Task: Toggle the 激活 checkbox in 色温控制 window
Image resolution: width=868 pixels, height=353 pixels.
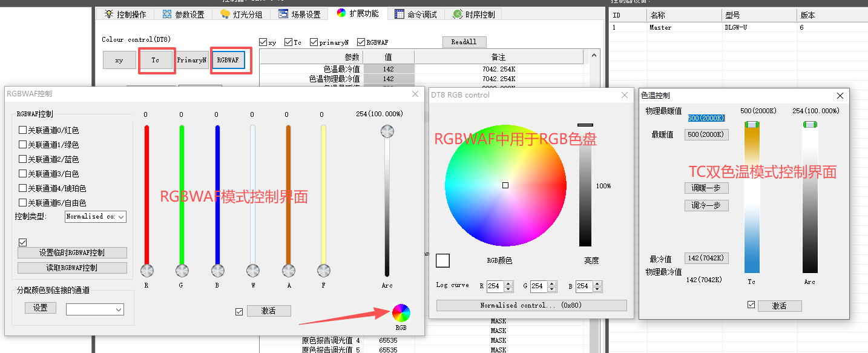Action: point(751,305)
